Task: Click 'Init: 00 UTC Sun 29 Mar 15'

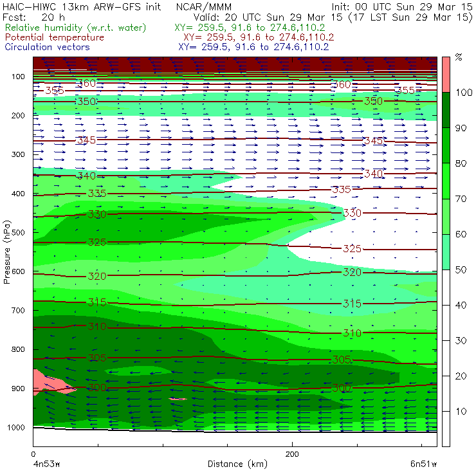Action: (x=401, y=6)
